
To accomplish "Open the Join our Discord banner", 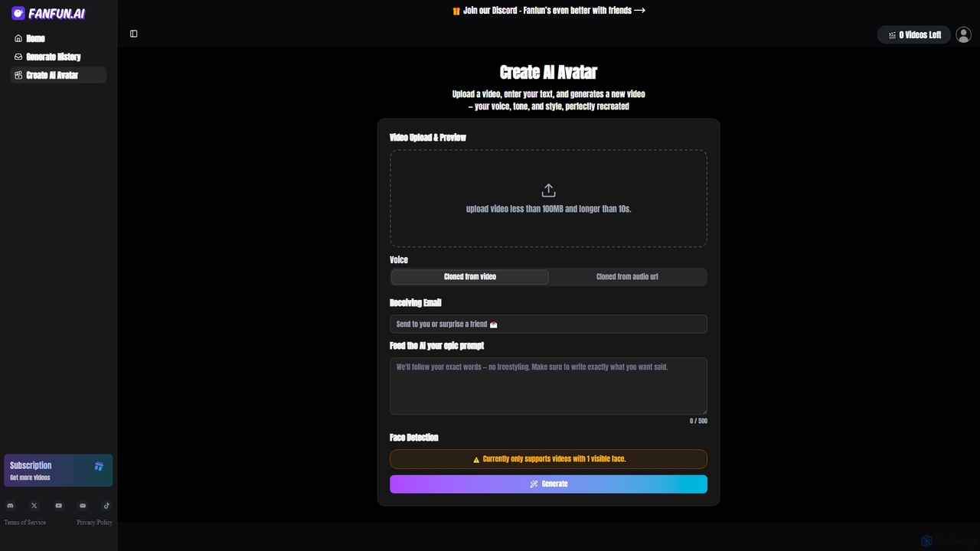I will point(548,11).
